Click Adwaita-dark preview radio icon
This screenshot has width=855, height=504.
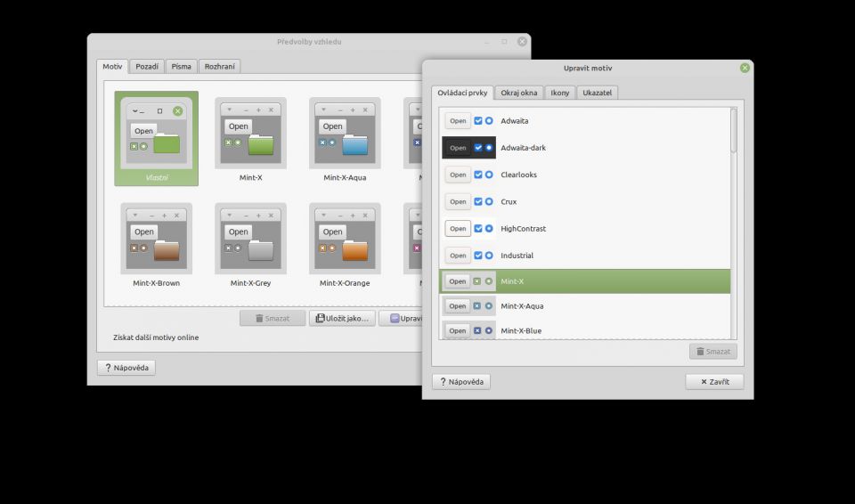click(489, 147)
